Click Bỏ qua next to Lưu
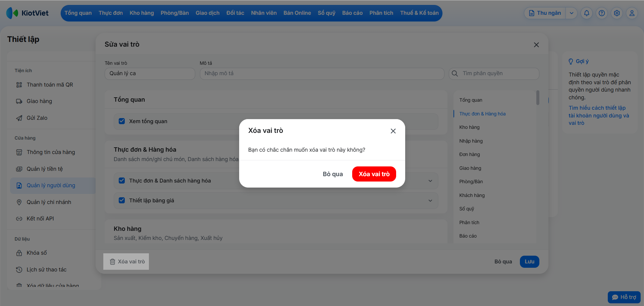Image resolution: width=644 pixels, height=306 pixels. pos(503,262)
